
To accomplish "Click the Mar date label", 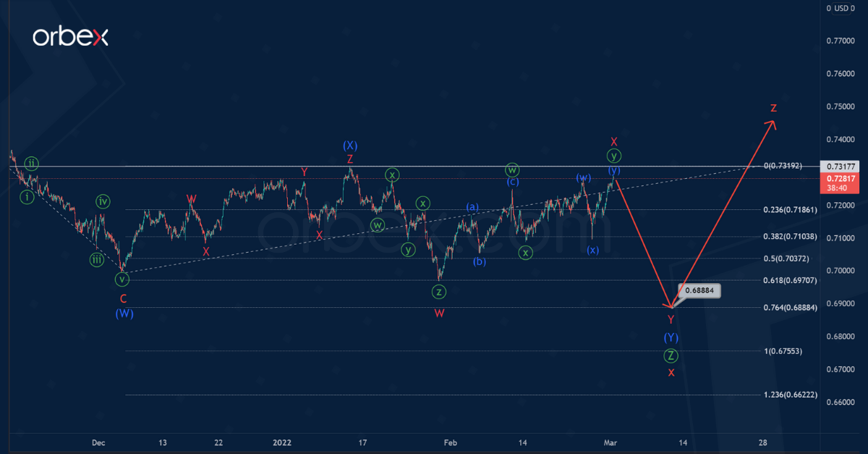I will (611, 442).
